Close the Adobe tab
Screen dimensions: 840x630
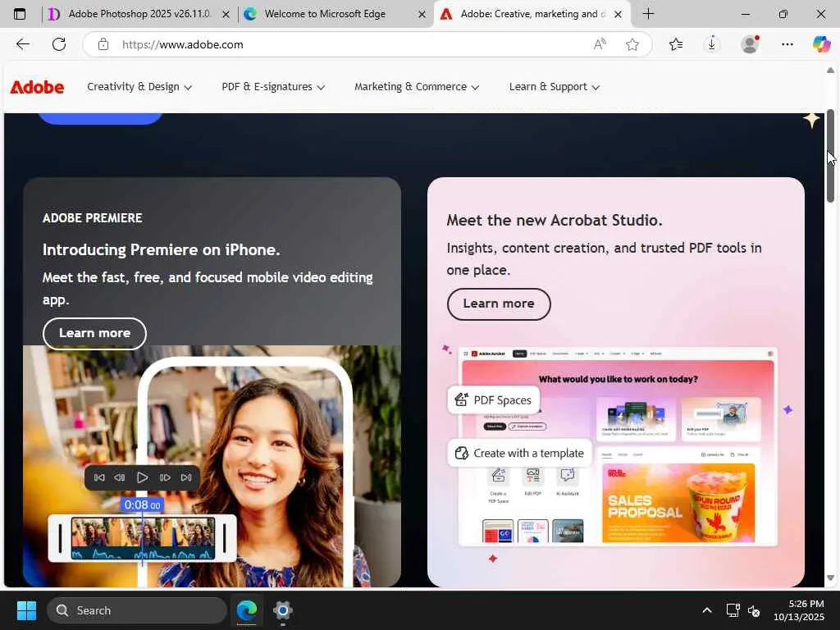click(619, 15)
